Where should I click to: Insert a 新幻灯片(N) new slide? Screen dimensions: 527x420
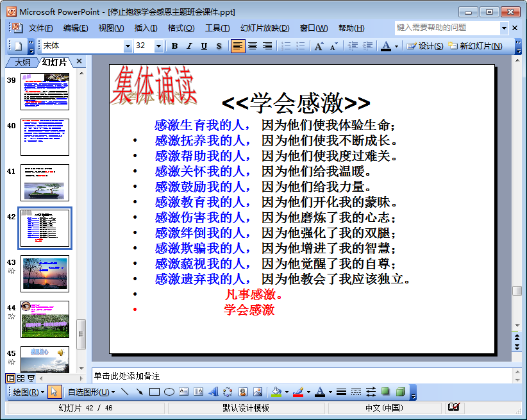[x=476, y=46]
